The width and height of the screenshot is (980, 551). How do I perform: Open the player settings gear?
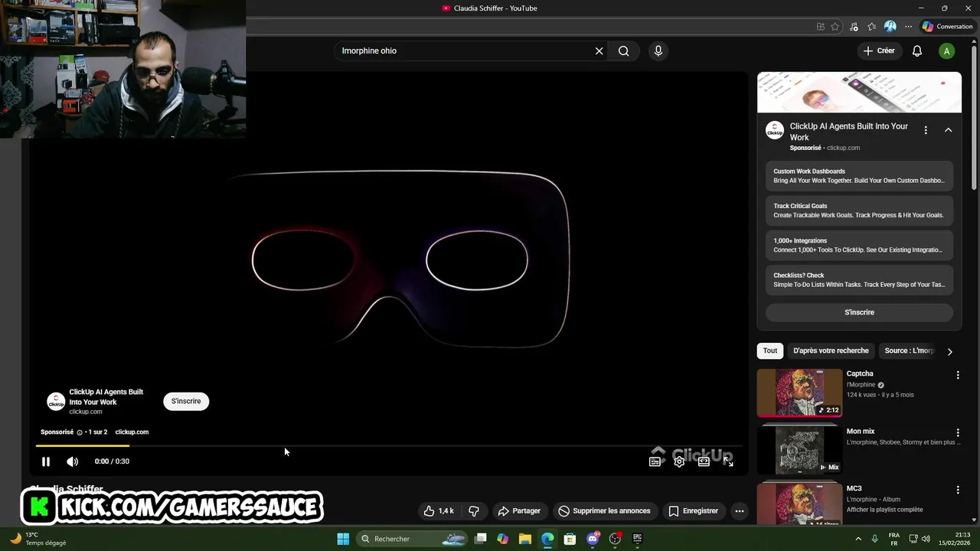pyautogui.click(x=679, y=461)
